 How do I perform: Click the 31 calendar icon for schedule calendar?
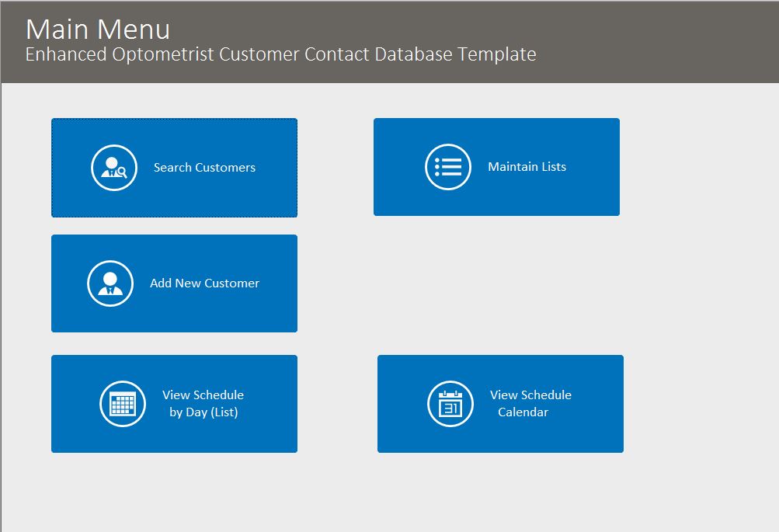[450, 403]
